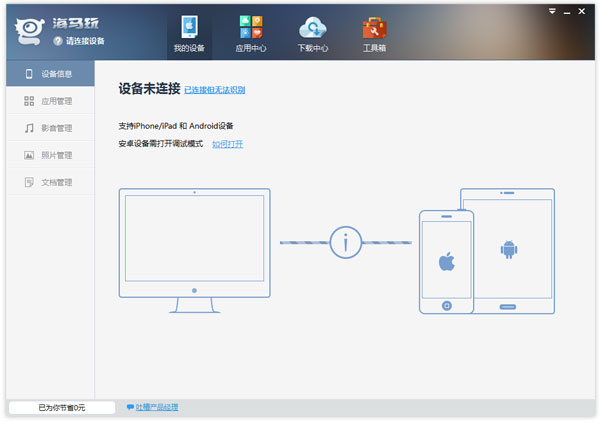Click the picture icon for 照片管理

click(29, 155)
